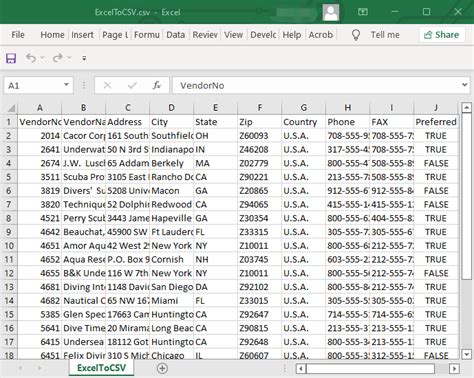Open the Formulas ribbon tab
The height and width of the screenshot is (378, 474).
147,35
